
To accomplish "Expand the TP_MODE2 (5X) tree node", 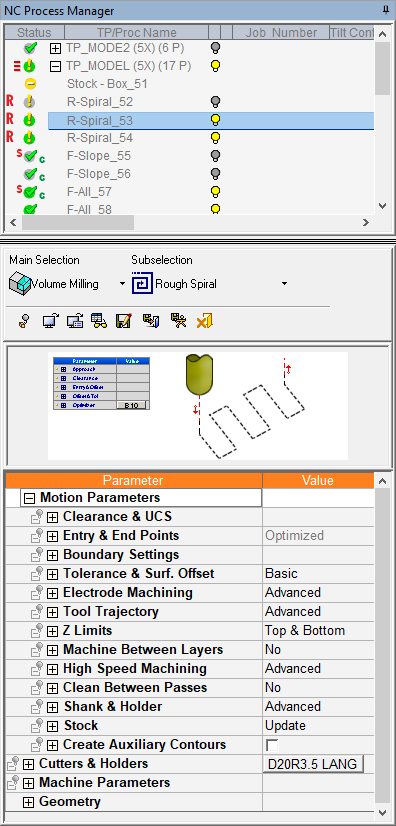I will (x=55, y=48).
